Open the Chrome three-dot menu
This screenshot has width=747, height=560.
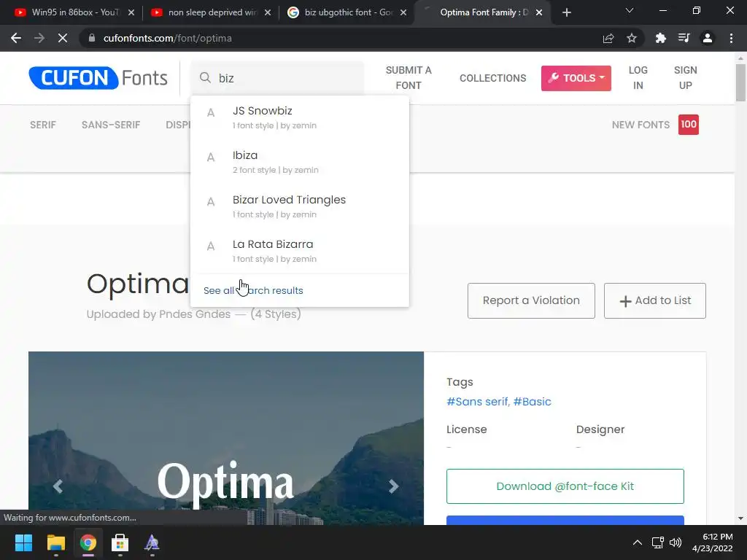point(731,38)
